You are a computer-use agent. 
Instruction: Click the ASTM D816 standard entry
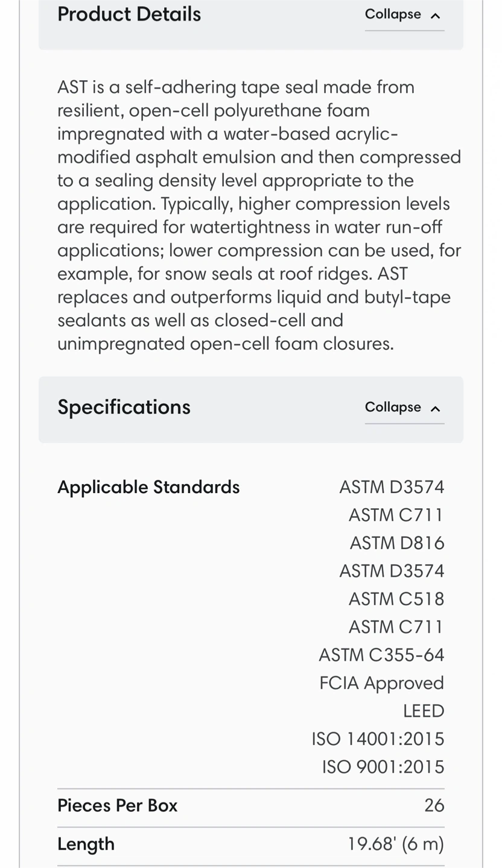397,543
